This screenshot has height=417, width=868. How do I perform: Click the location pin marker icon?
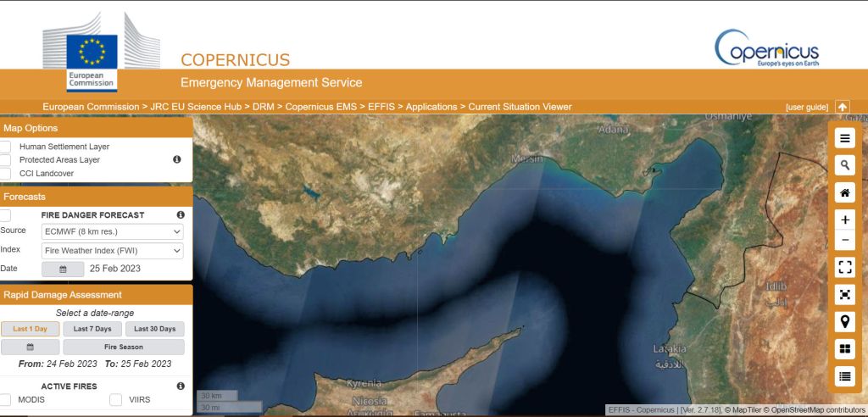pyautogui.click(x=844, y=321)
